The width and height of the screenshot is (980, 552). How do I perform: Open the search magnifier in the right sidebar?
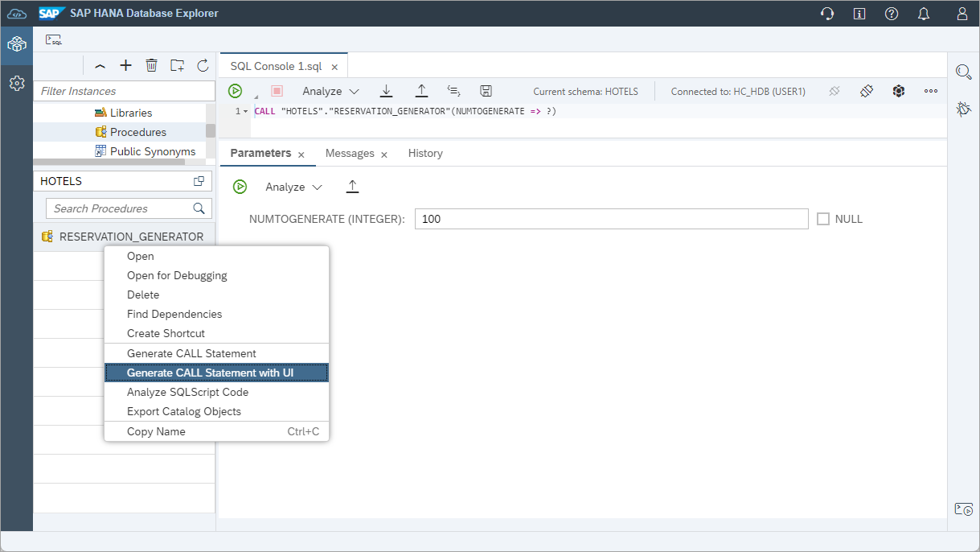tap(963, 72)
